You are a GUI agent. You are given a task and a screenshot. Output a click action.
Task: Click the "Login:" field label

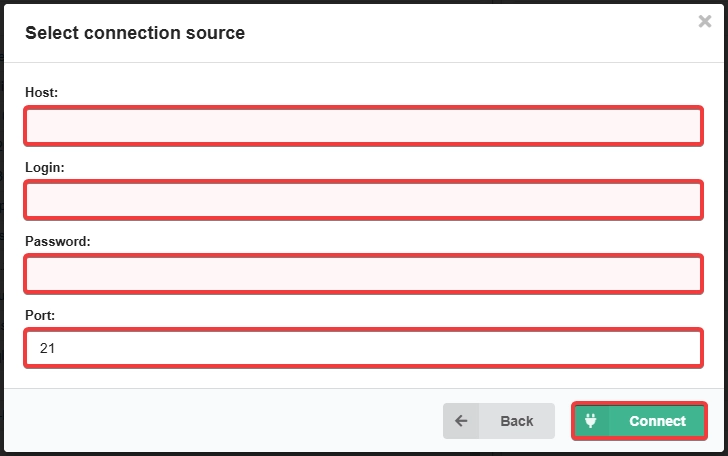(x=45, y=167)
